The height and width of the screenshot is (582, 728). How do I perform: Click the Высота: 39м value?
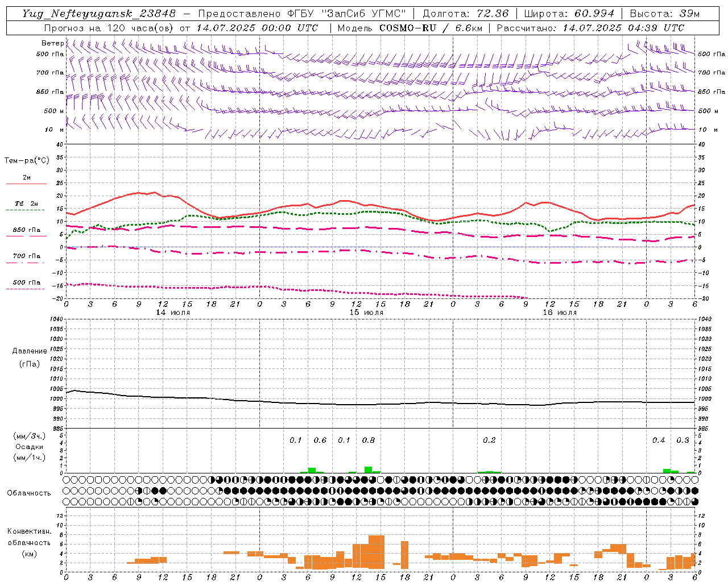pyautogui.click(x=665, y=14)
